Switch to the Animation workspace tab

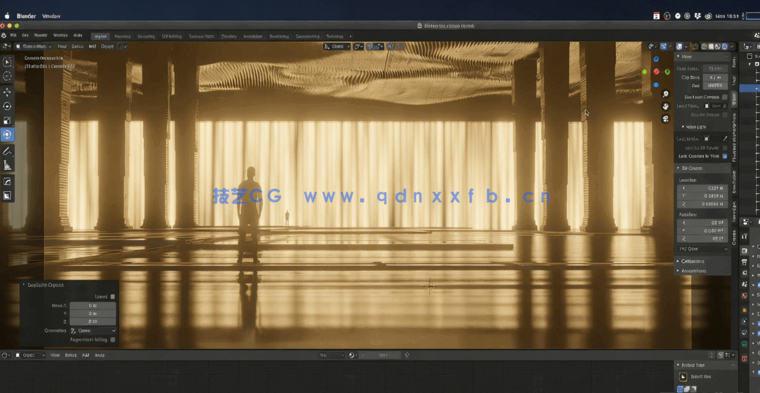(253, 36)
